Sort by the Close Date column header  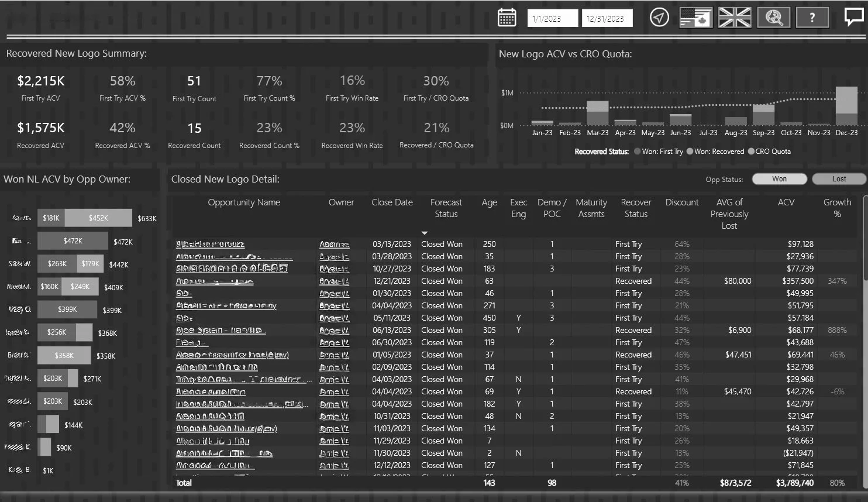(392, 202)
